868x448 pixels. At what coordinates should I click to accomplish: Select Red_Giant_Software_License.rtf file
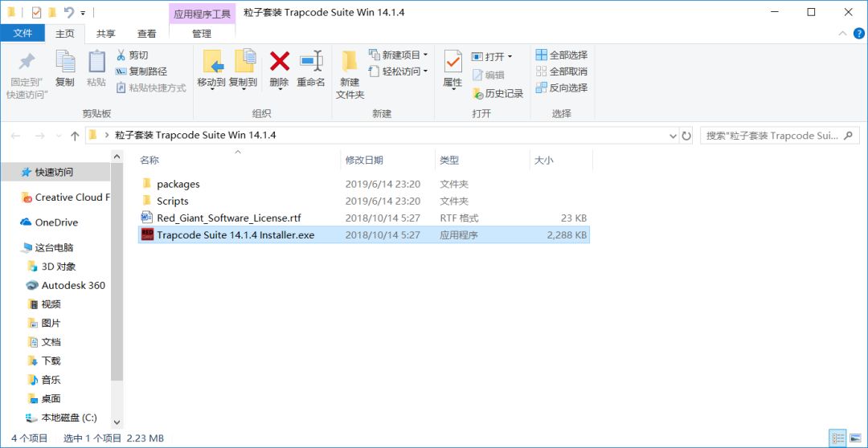364,218
